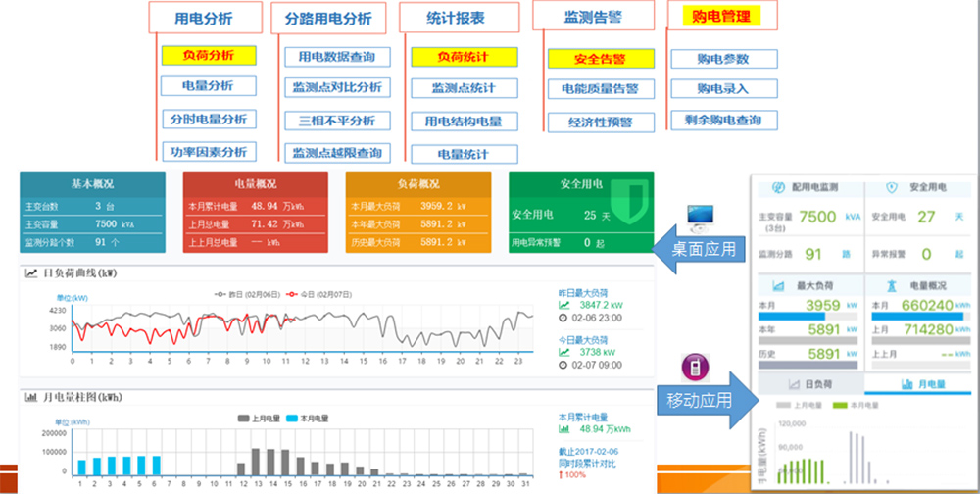Choose 分时电量分析 under 用电分析
This screenshot has height=494, width=980.
209,119
